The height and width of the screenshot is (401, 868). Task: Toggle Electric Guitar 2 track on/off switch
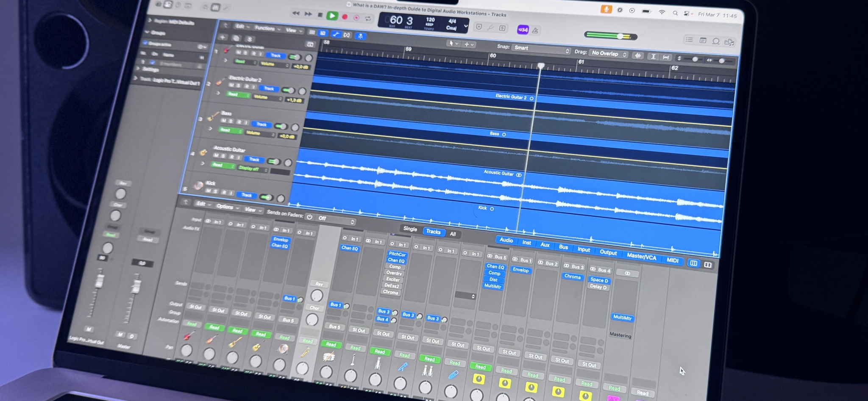289,90
